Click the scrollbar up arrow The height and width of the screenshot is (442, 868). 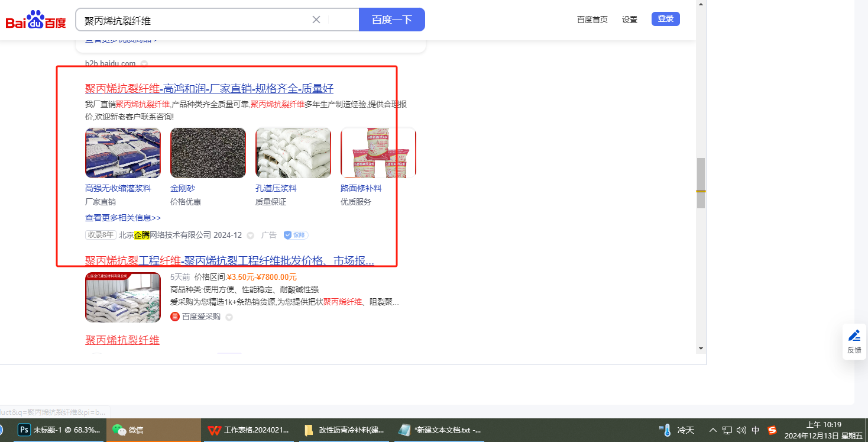(x=701, y=4)
